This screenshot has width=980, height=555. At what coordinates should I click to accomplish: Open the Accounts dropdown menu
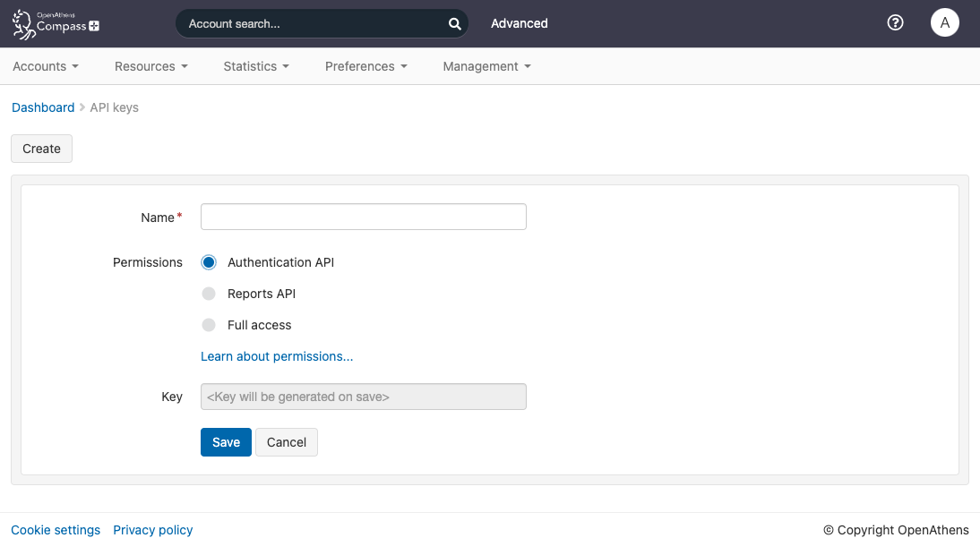[45, 66]
